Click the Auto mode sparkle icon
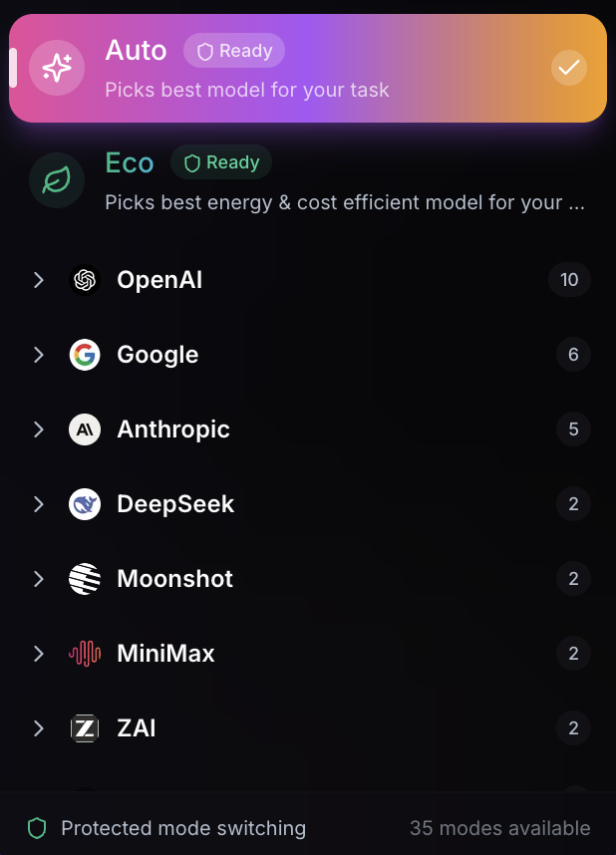 click(57, 68)
